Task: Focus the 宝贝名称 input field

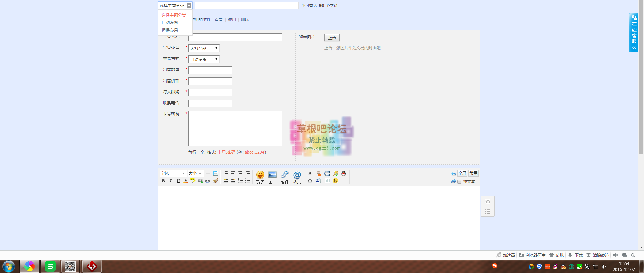Action: pos(235,37)
